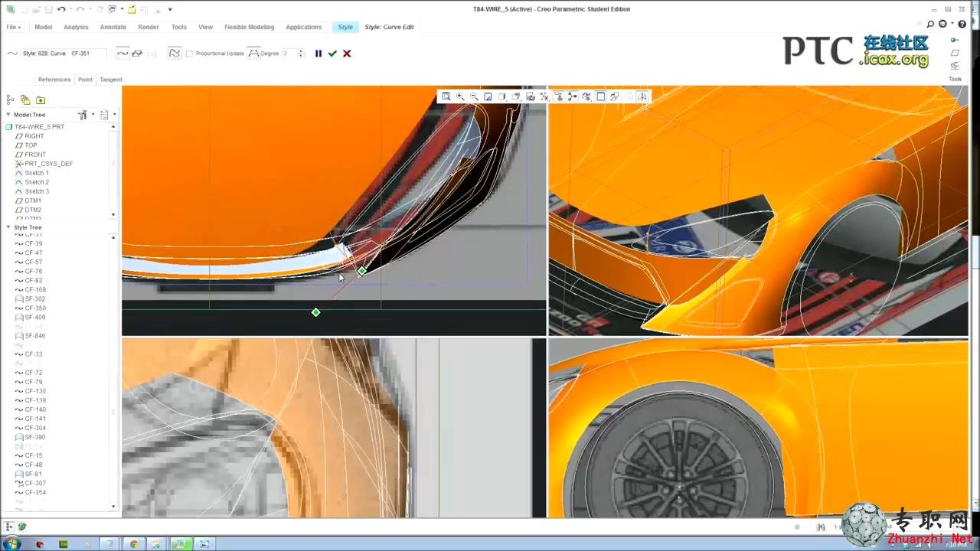Viewport: 980px width, 551px height.
Task: Open the Favorites navigator tab icon
Action: coord(41,100)
